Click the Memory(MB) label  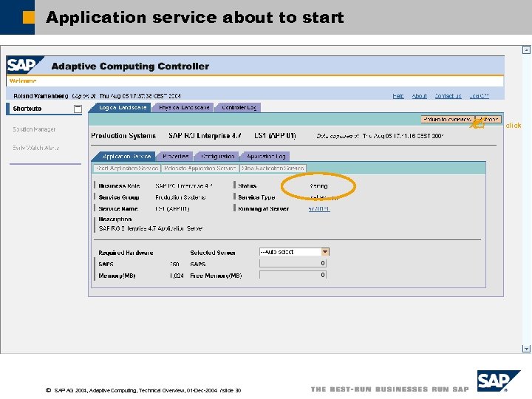pyautogui.click(x=117, y=276)
